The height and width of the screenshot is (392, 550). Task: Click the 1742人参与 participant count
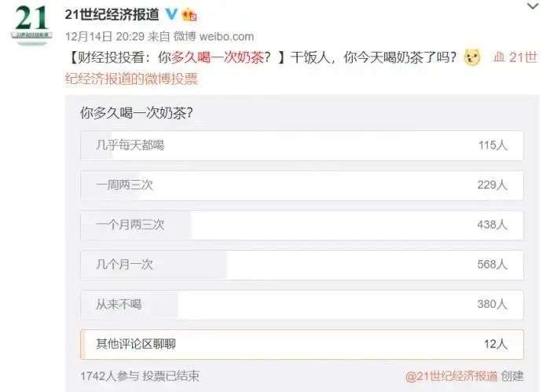click(110, 376)
